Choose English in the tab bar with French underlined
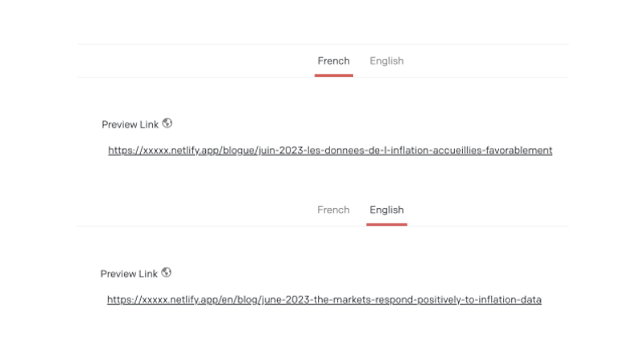 tap(386, 61)
